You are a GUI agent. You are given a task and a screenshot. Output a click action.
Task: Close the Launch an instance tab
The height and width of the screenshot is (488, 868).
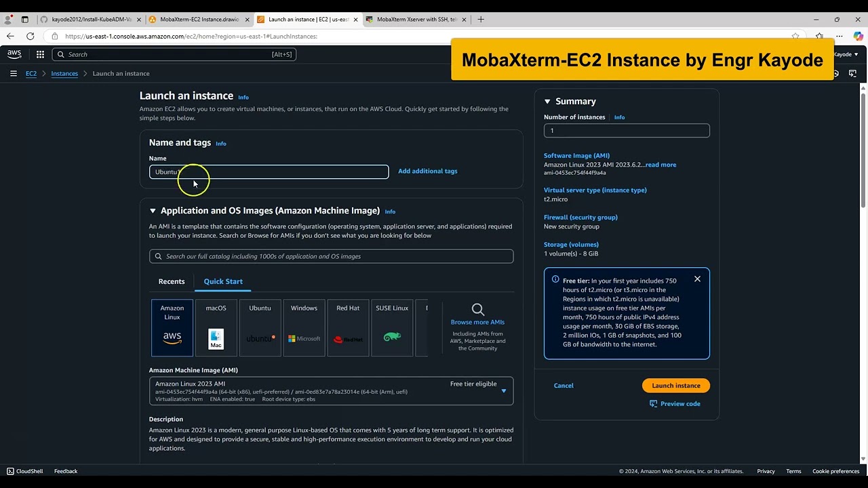coord(355,19)
